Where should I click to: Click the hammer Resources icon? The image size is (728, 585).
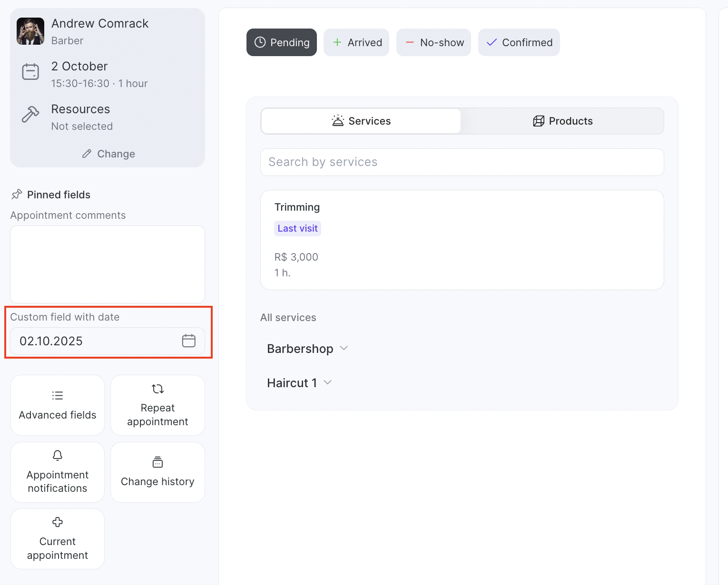click(30, 115)
